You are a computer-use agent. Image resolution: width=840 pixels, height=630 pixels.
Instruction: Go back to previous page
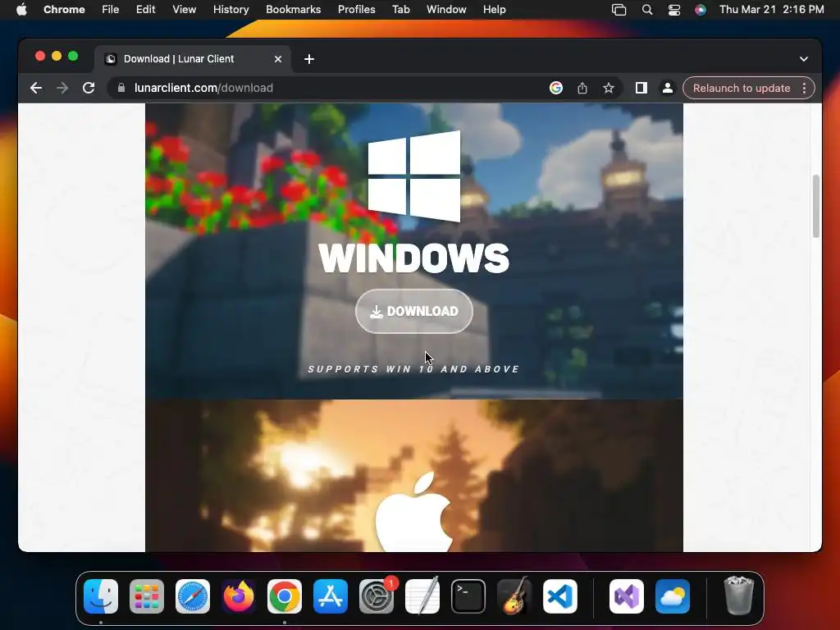pos(36,88)
